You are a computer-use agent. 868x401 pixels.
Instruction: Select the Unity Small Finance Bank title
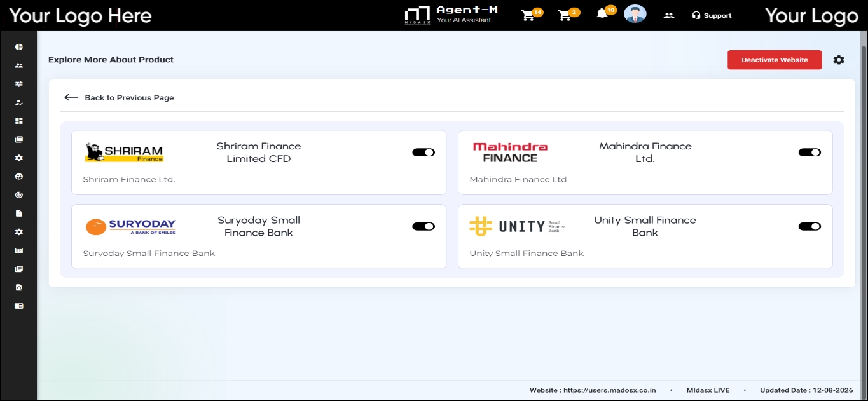point(645,226)
